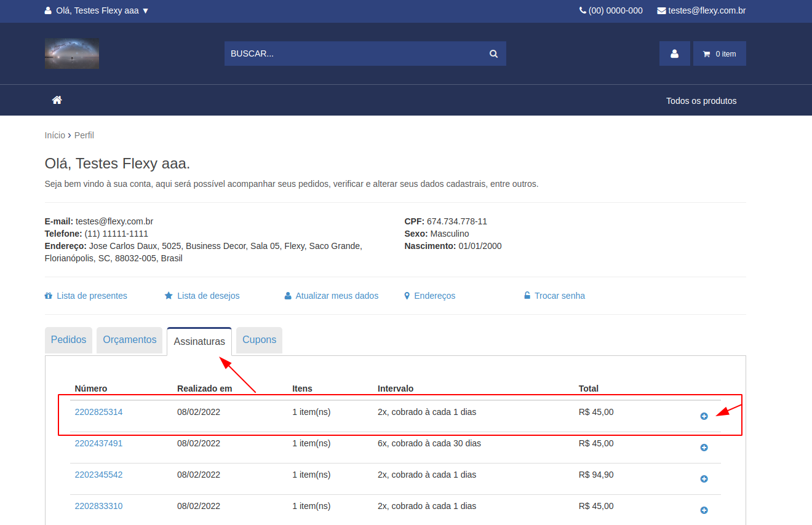The image size is (812, 525).
Task: Open the shopping cart with 0 item
Action: (x=719, y=54)
